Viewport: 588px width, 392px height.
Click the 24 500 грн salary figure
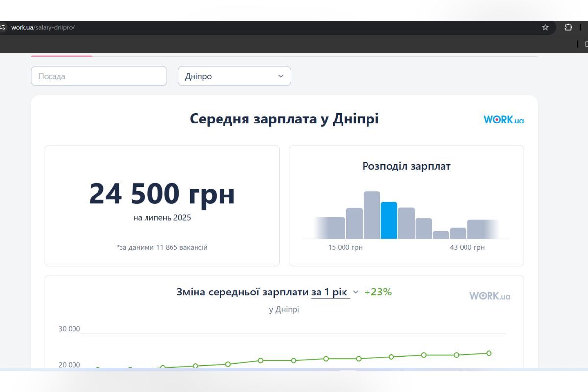[162, 193]
